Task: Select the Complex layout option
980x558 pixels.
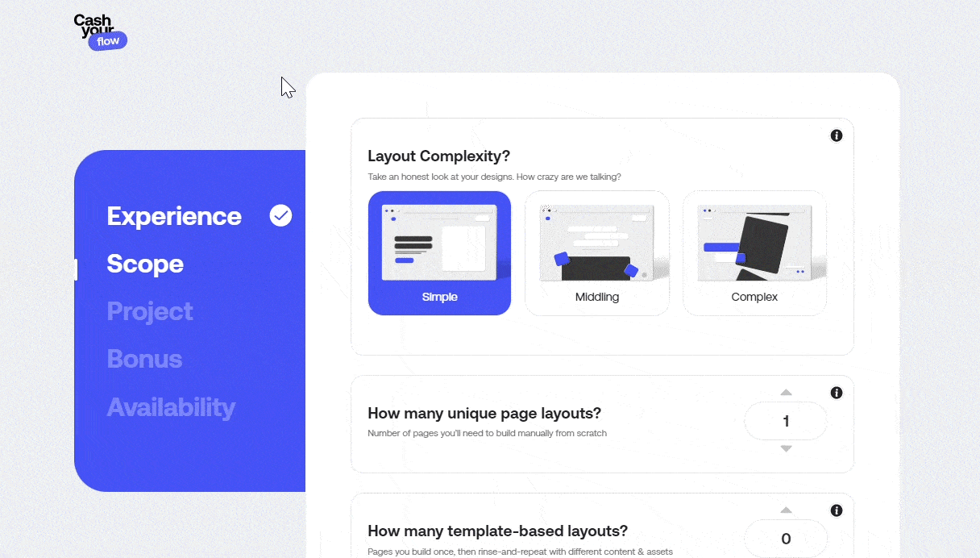Action: 754,252
